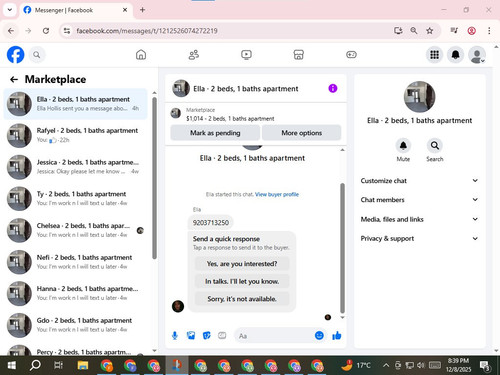Screen dimensions: 500x375
Task: Open the Watch video icon
Action: pyautogui.click(x=246, y=55)
